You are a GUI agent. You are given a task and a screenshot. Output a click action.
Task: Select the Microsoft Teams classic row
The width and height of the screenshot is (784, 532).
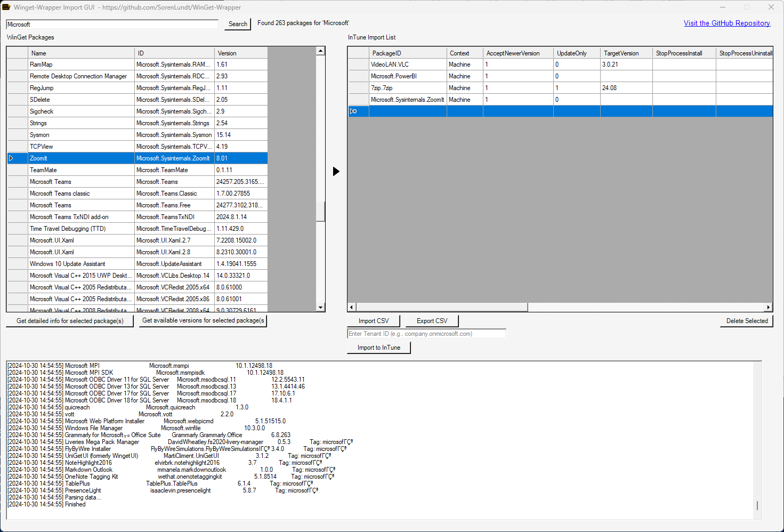tap(137, 194)
